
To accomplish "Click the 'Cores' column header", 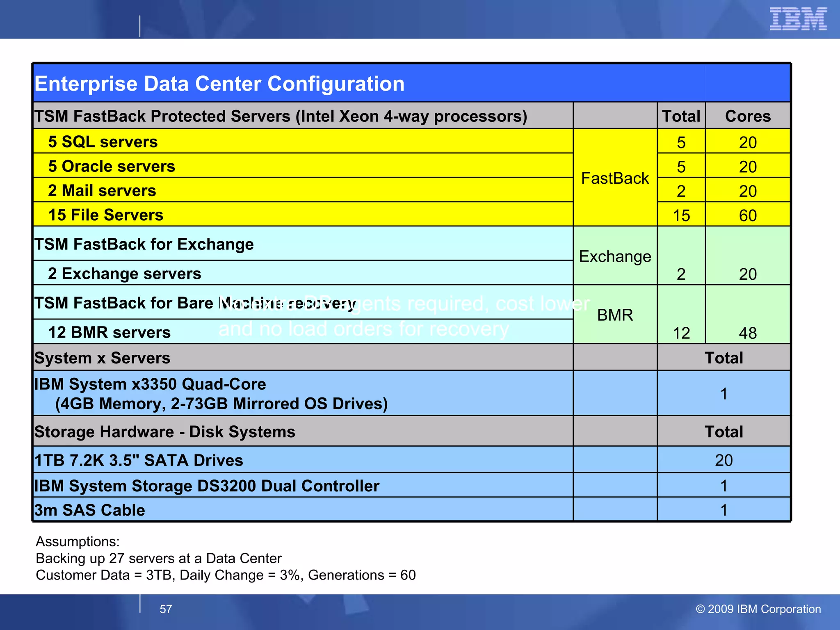I will point(748,116).
